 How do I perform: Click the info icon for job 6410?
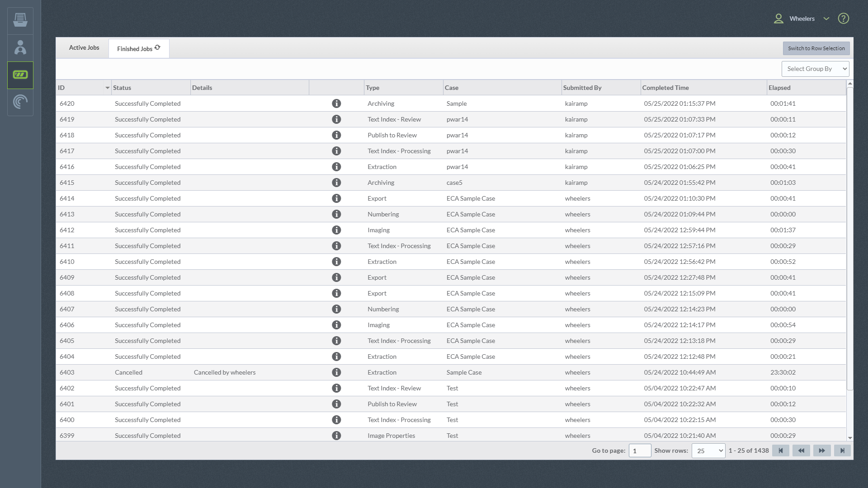pyautogui.click(x=336, y=262)
